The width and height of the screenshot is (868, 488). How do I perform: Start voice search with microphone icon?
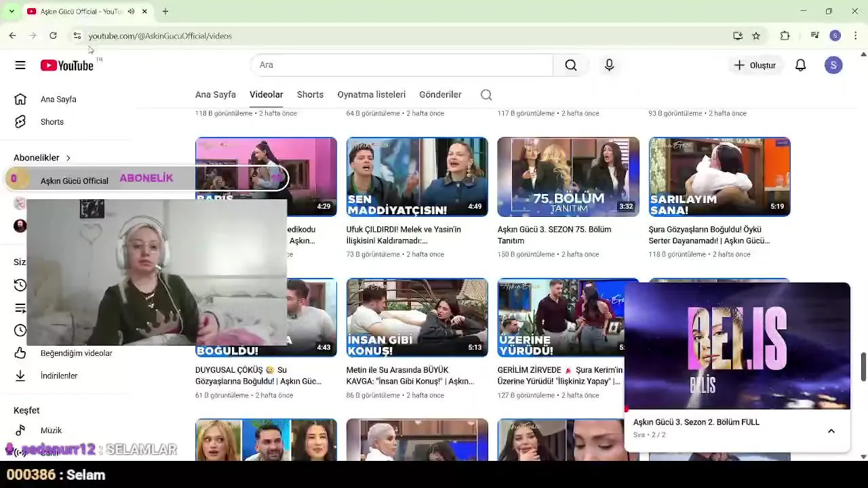click(609, 65)
